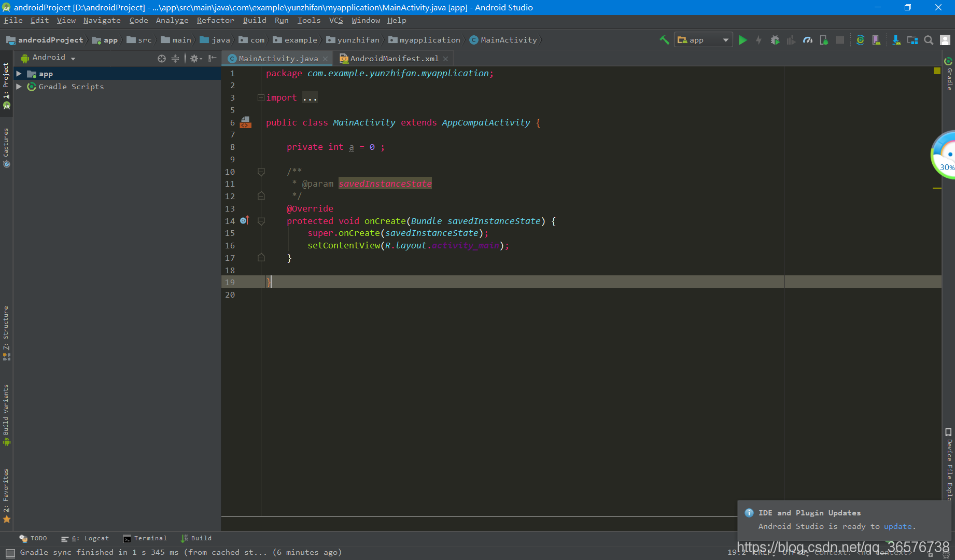
Task: Toggle the 7: Structure tool window
Action: tap(6, 333)
